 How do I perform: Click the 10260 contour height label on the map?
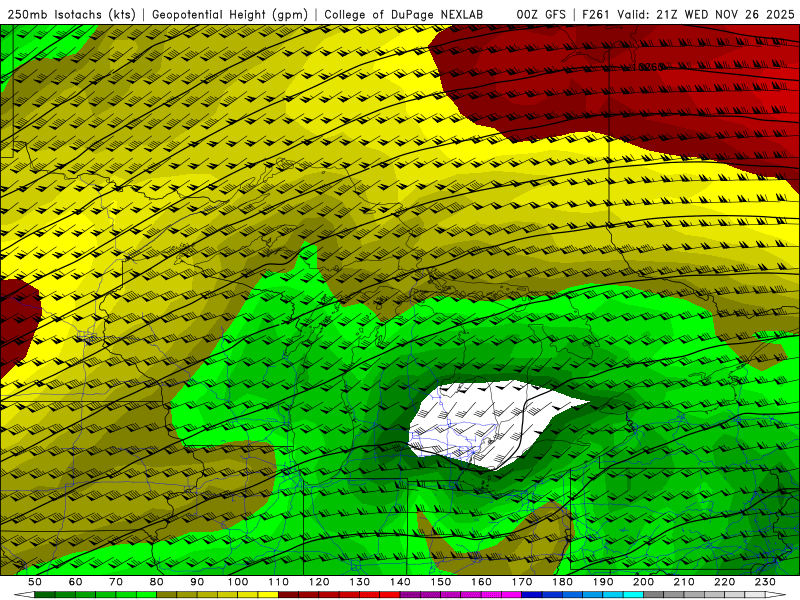(x=649, y=67)
